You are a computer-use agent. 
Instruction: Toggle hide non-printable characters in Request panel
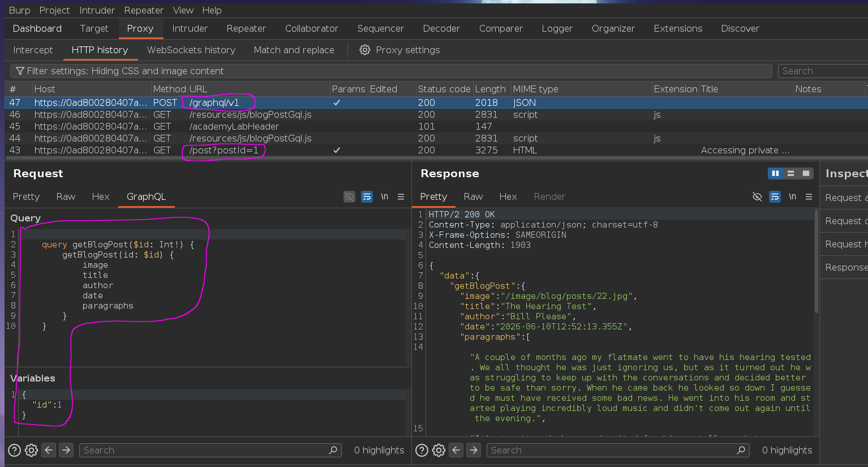350,196
